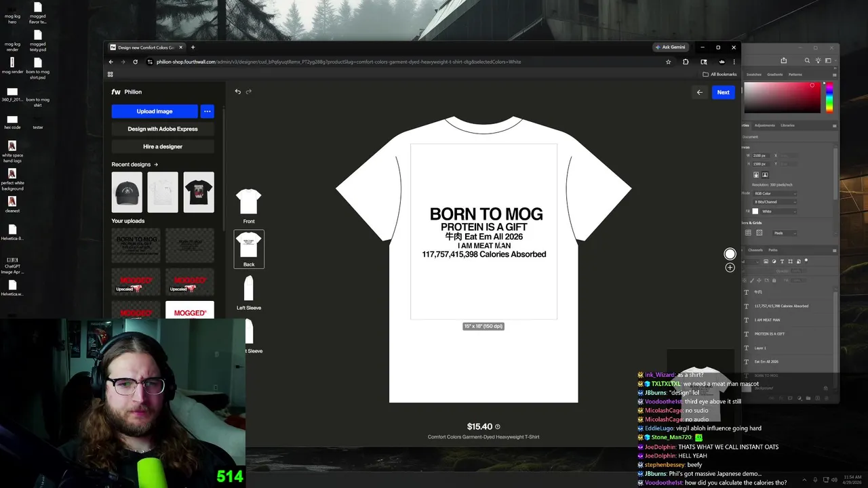Open the layer filter kind dropdown
This screenshot has width=868, height=488.
tap(752, 261)
